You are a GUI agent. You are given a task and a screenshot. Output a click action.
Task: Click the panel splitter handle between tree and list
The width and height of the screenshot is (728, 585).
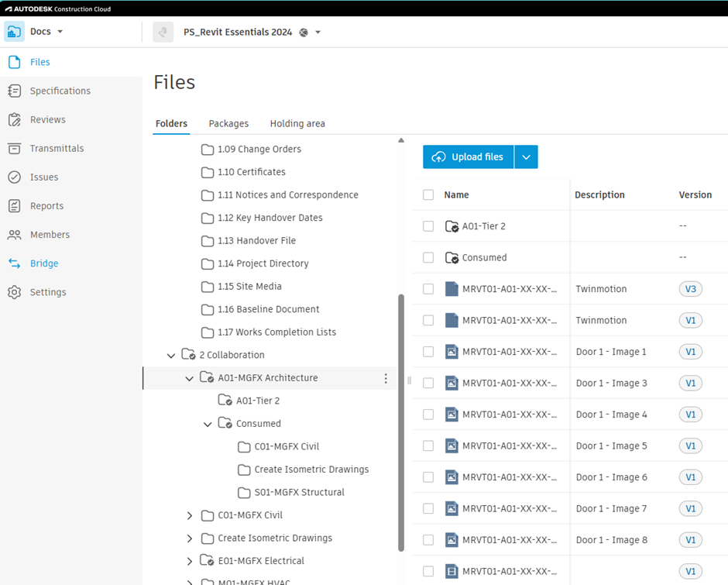(409, 380)
